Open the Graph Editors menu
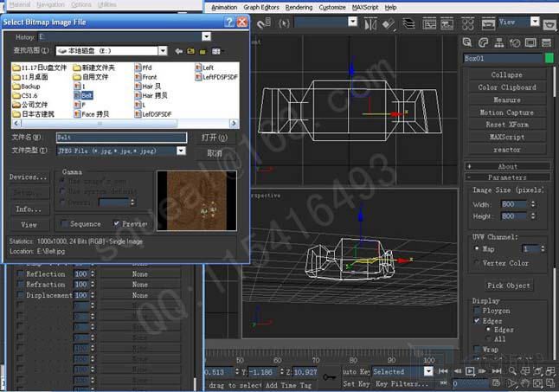Viewport: 559px width, 392px height. (x=261, y=8)
